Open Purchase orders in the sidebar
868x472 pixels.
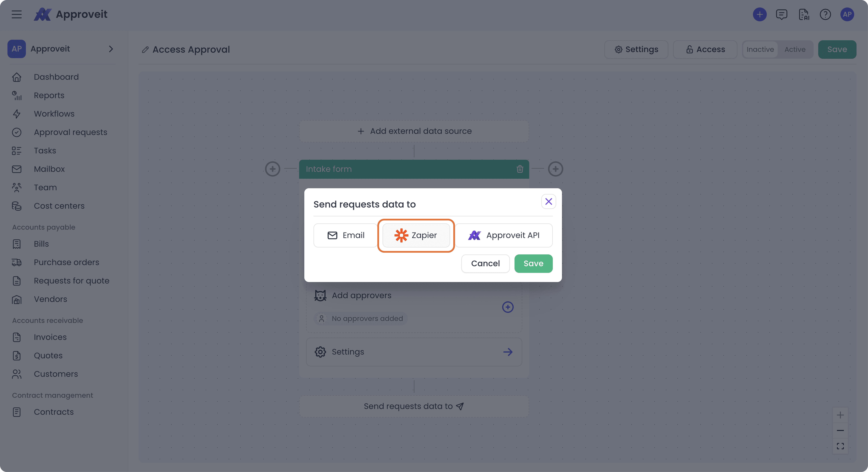(66, 262)
